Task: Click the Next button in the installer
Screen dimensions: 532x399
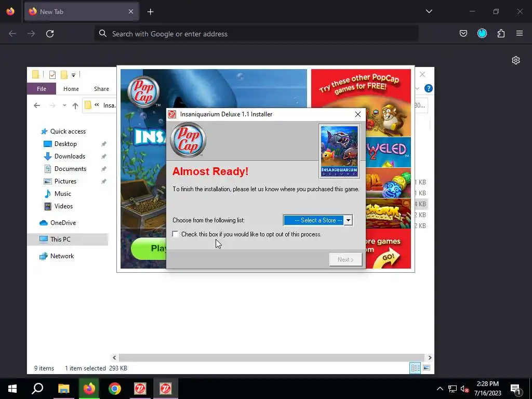Action: (345, 260)
